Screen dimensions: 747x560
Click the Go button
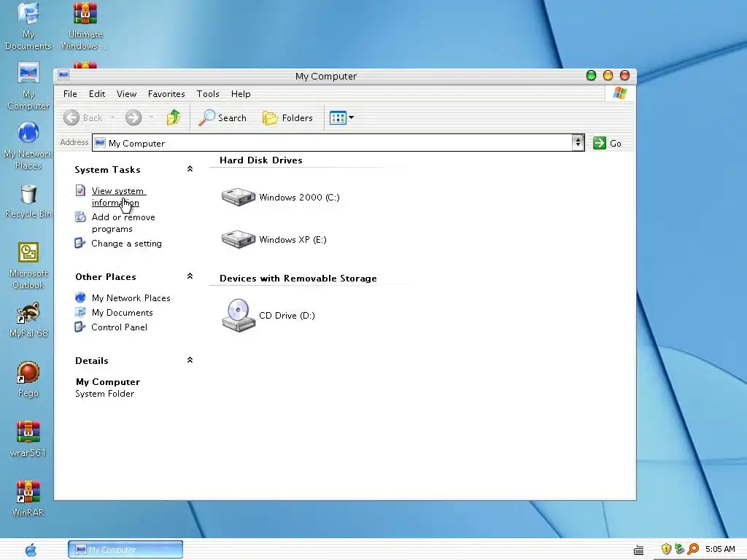click(607, 143)
